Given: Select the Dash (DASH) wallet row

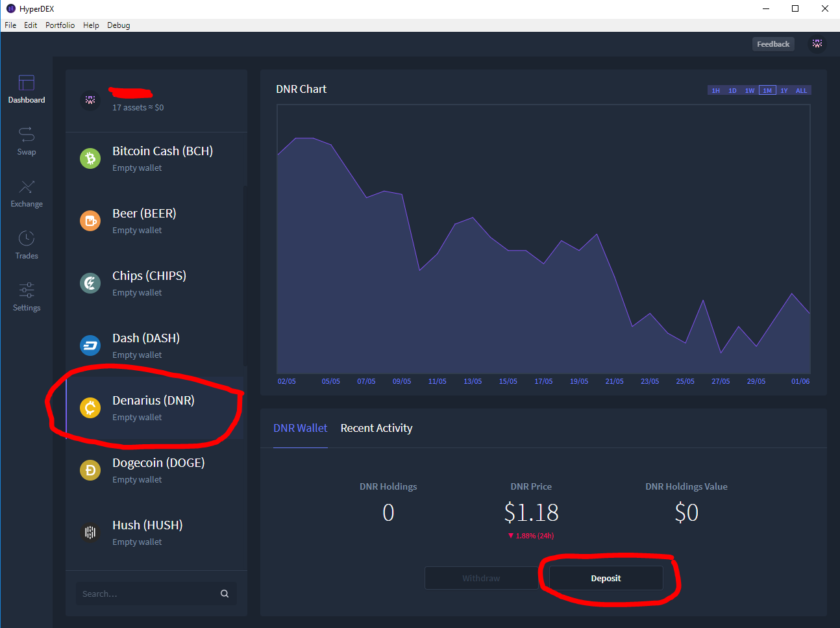Looking at the screenshot, I should 155,345.
